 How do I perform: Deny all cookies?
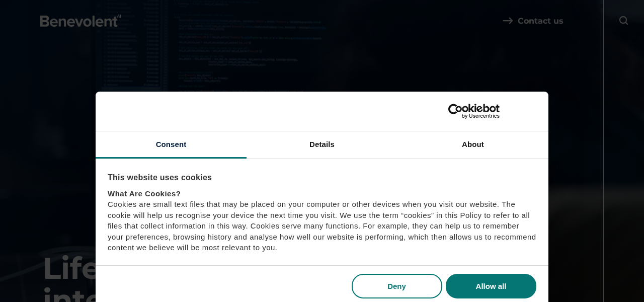click(396, 285)
